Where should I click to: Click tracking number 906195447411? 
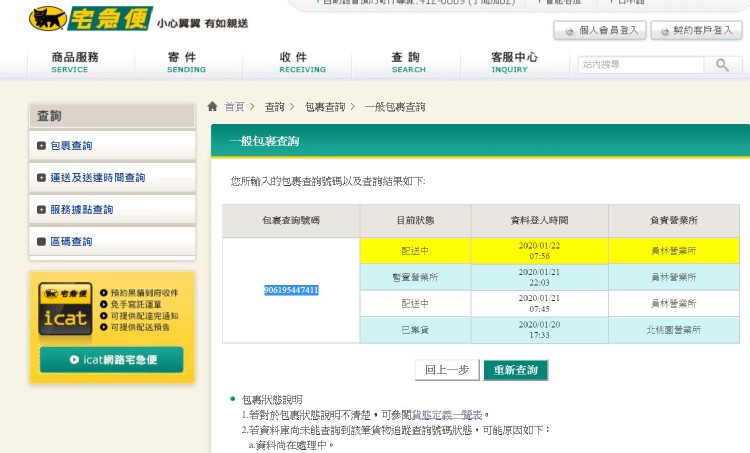click(x=291, y=290)
